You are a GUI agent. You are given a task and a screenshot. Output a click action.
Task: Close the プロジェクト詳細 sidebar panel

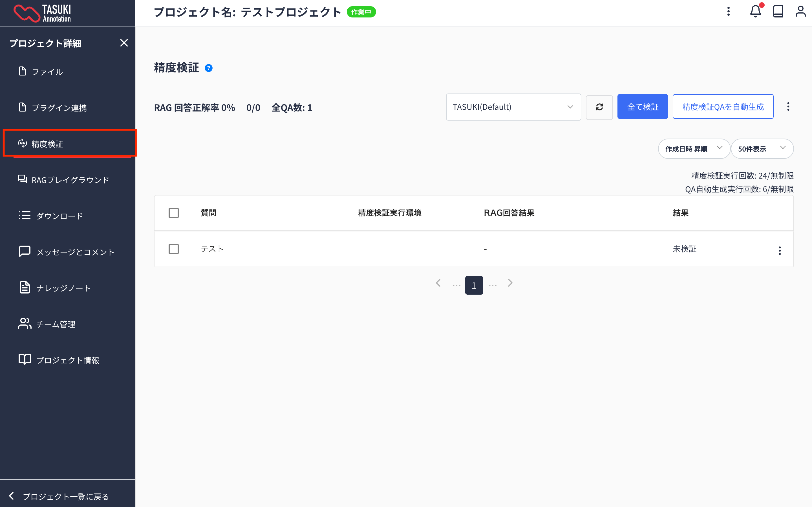click(x=124, y=43)
